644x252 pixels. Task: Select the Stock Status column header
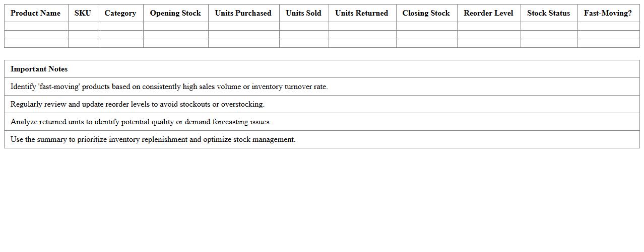click(549, 13)
